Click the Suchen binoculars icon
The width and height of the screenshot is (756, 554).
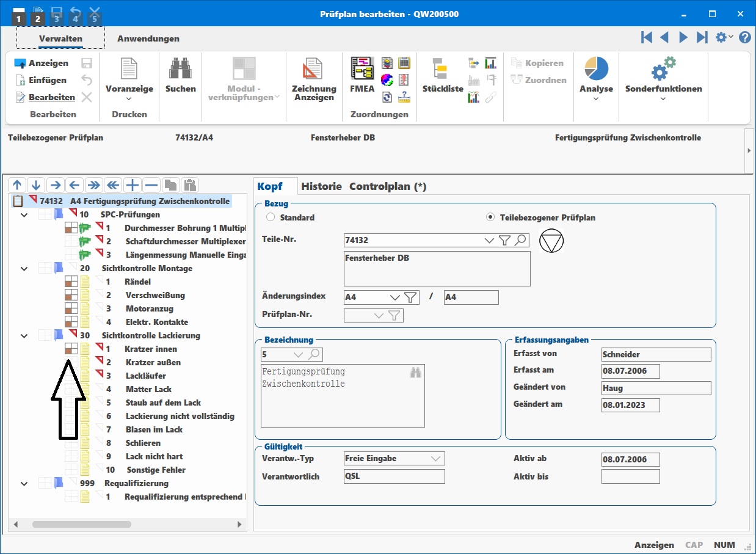click(x=180, y=69)
